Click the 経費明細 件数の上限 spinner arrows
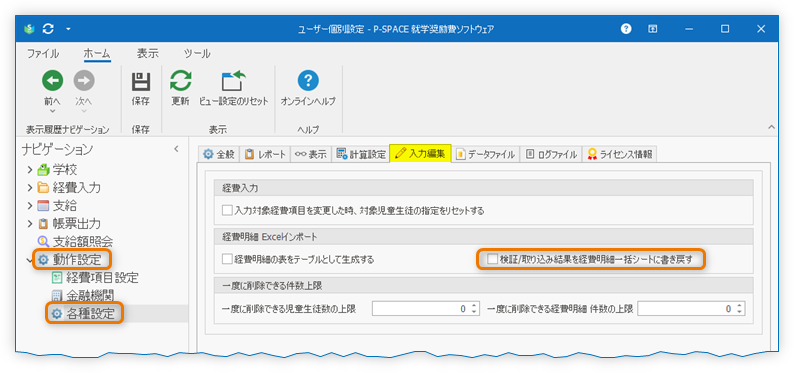 coord(739,308)
